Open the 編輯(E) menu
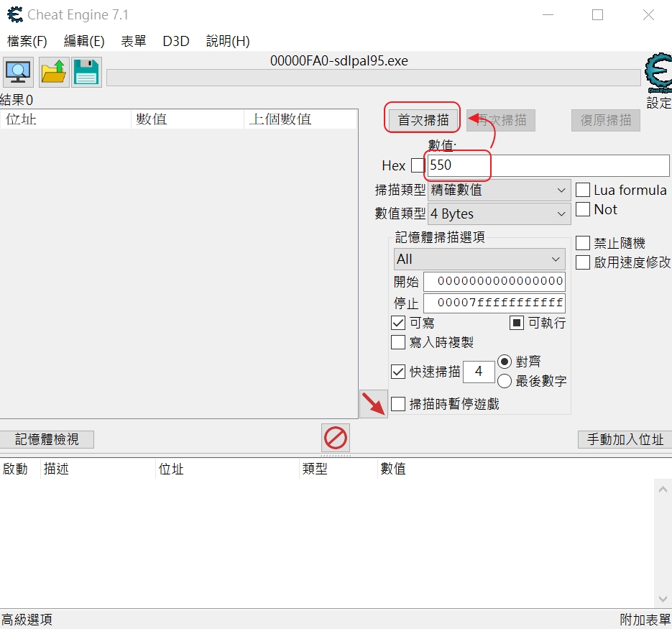The image size is (672, 629). pos(84,41)
